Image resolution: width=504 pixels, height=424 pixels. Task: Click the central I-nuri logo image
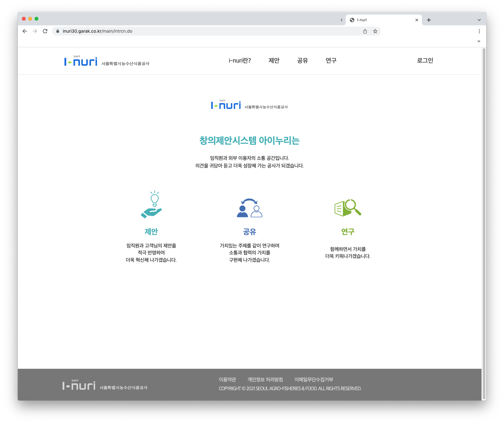(249, 105)
